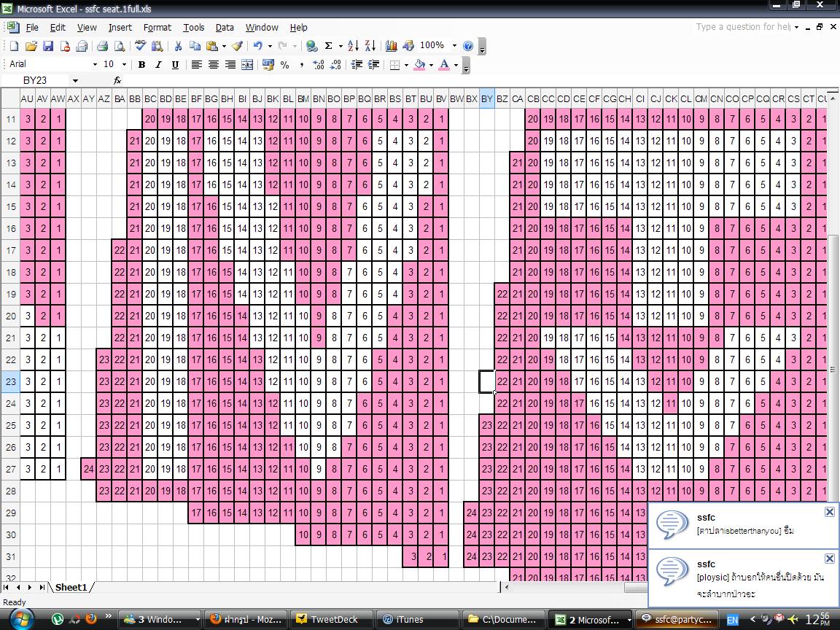This screenshot has height=630, width=840.
Task: Open the font name Arial dropdown
Action: coord(95,65)
